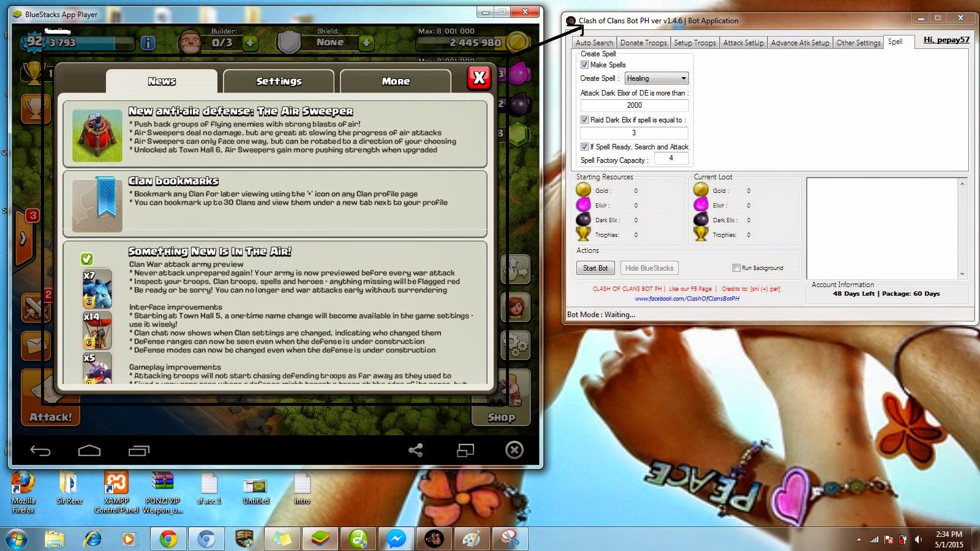Viewport: 980px width, 551px height.
Task: Tap the green plus next to Builder count
Action: (250, 43)
